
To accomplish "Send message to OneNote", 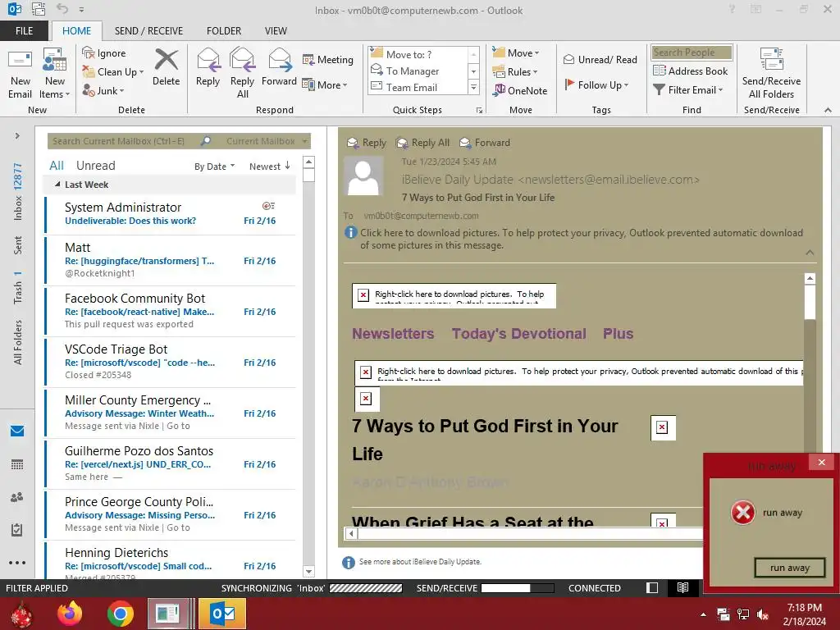I will [x=519, y=90].
